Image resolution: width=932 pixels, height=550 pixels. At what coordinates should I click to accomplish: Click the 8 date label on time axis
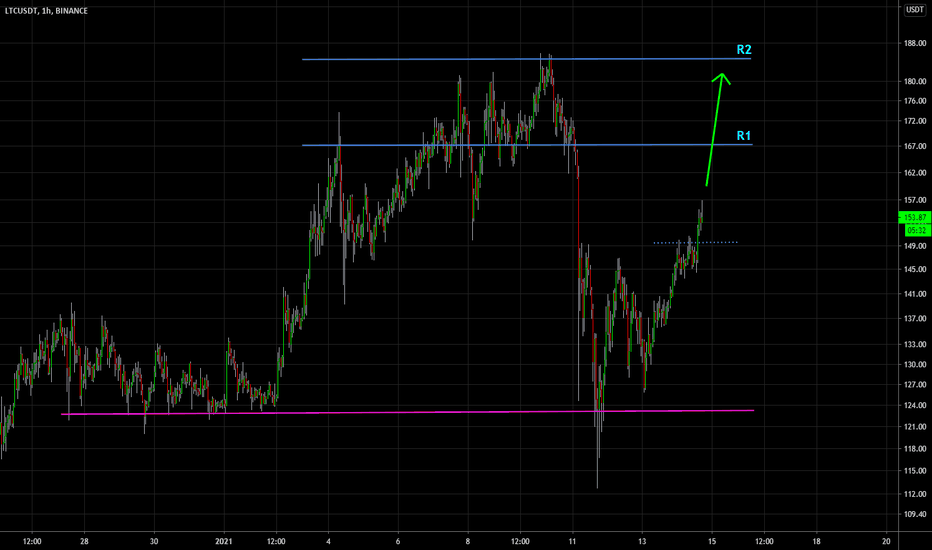468,541
